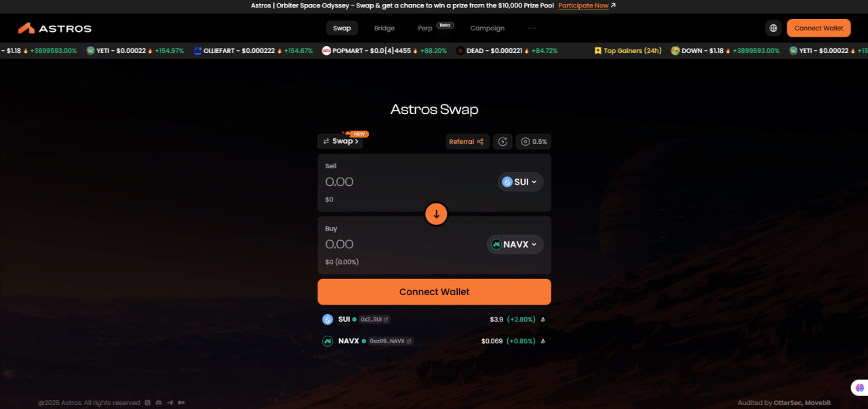The width and height of the screenshot is (868, 409).
Task: Open the 0x2...SUI contract address link
Action: tap(375, 319)
